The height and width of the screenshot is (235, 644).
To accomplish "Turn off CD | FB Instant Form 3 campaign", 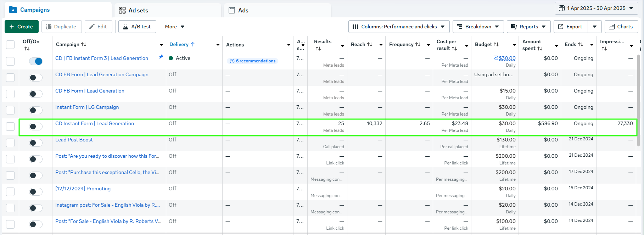I will pos(36,61).
